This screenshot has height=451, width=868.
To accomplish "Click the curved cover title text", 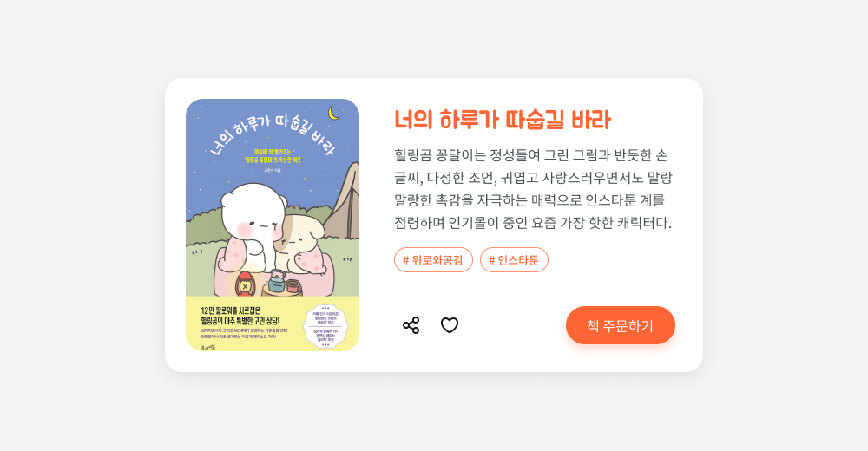I will 273,134.
